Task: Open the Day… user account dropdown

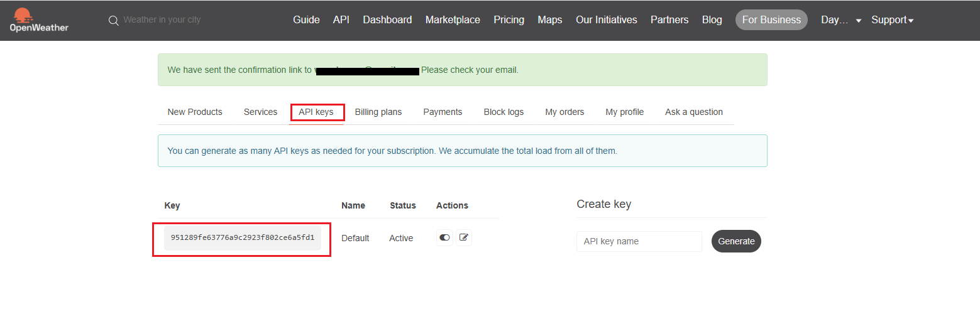Action: tap(841, 20)
